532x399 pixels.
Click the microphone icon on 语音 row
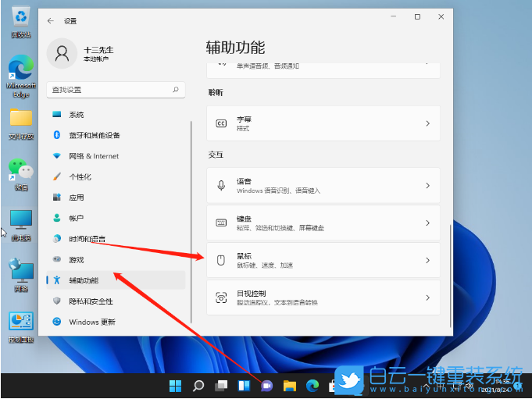[x=221, y=185]
